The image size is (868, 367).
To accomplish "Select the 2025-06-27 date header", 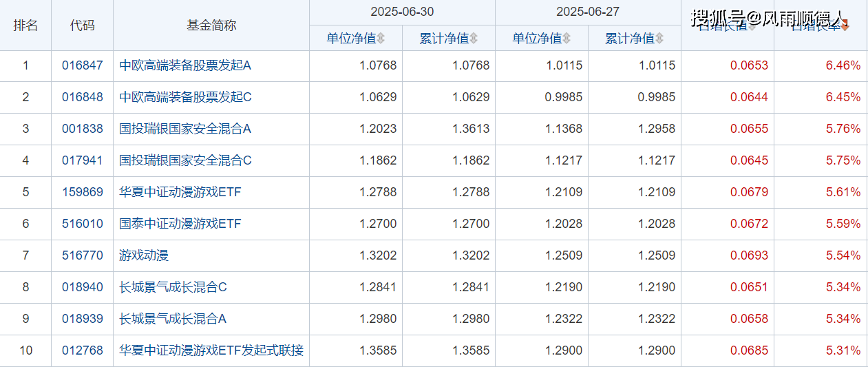I will pos(588,12).
